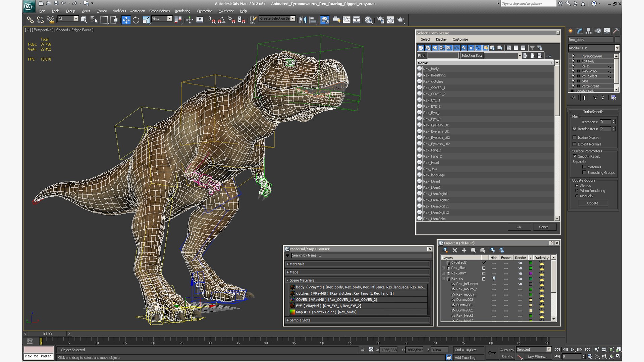Viewport: 644px width, 362px height.
Task: Activate the Select and Scale tool
Action: click(146, 20)
